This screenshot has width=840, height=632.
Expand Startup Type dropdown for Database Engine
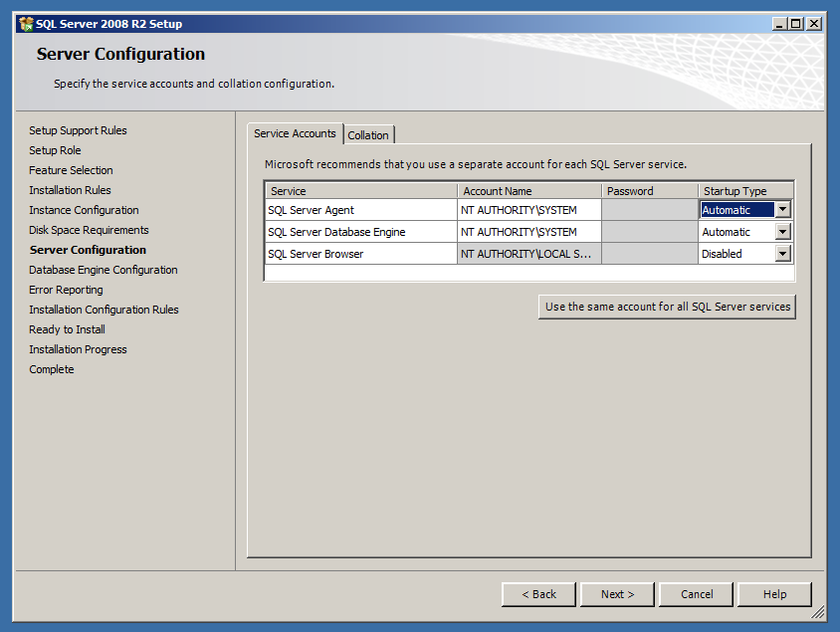pos(782,232)
